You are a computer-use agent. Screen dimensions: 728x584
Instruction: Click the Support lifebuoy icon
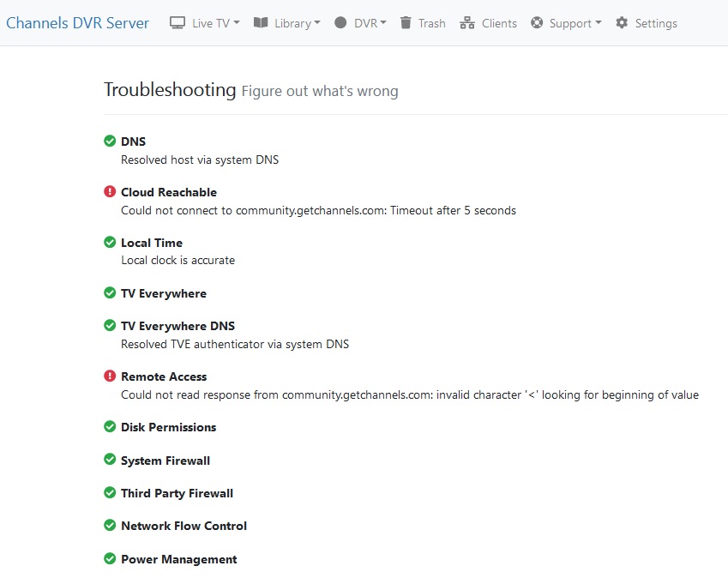point(537,23)
